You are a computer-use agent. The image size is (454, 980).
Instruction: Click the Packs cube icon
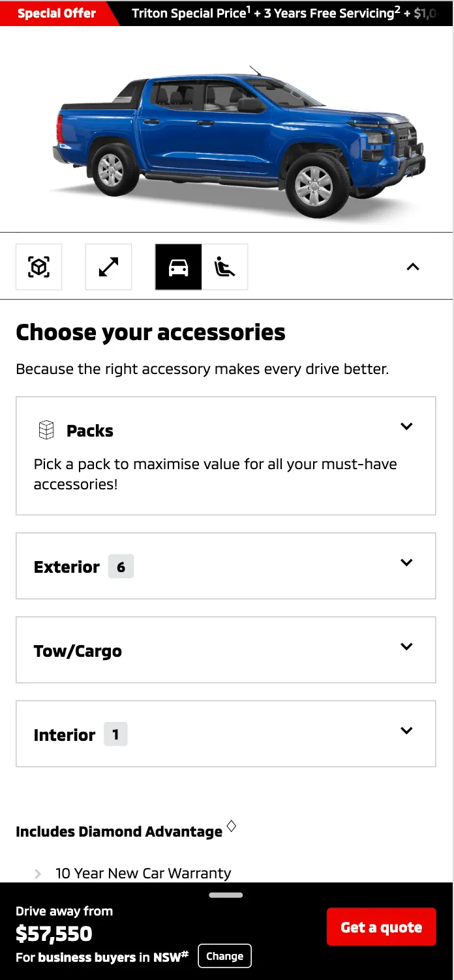[x=46, y=429]
